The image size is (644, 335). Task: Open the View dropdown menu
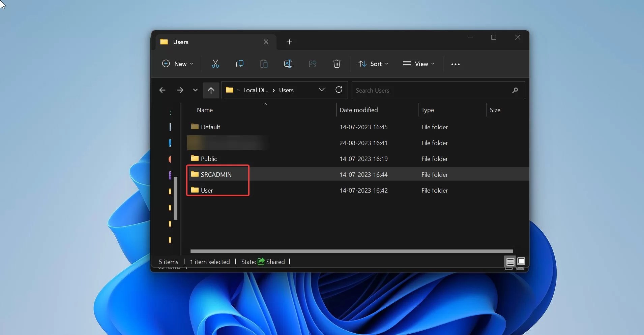[x=419, y=64]
